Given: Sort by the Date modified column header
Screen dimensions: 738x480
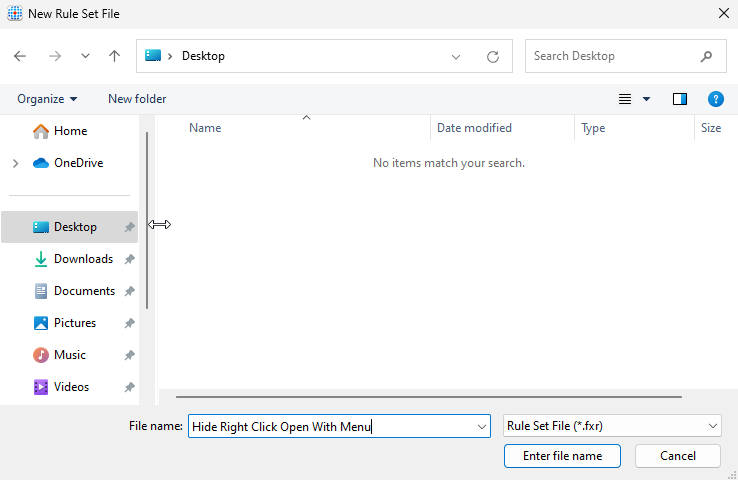Looking at the screenshot, I should 474,128.
